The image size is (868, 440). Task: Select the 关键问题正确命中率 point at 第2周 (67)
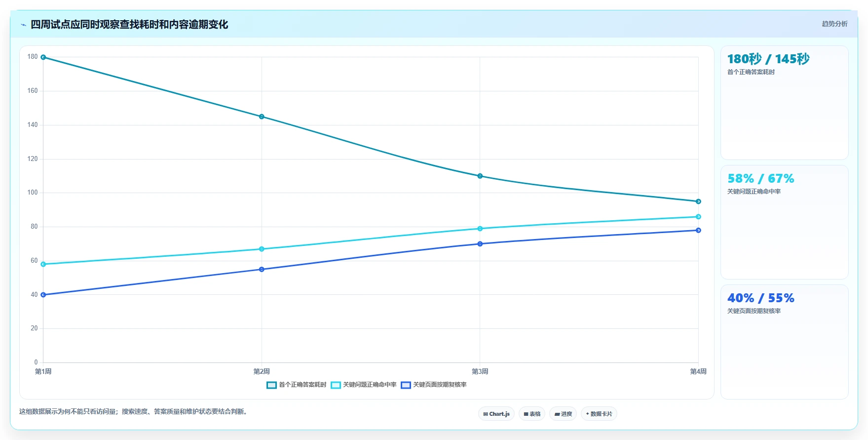coord(262,249)
